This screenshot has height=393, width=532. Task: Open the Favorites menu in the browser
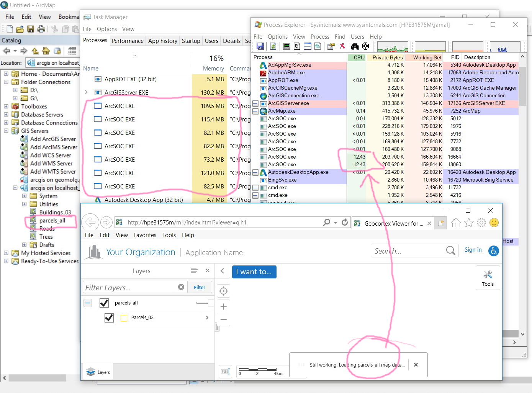(145, 235)
